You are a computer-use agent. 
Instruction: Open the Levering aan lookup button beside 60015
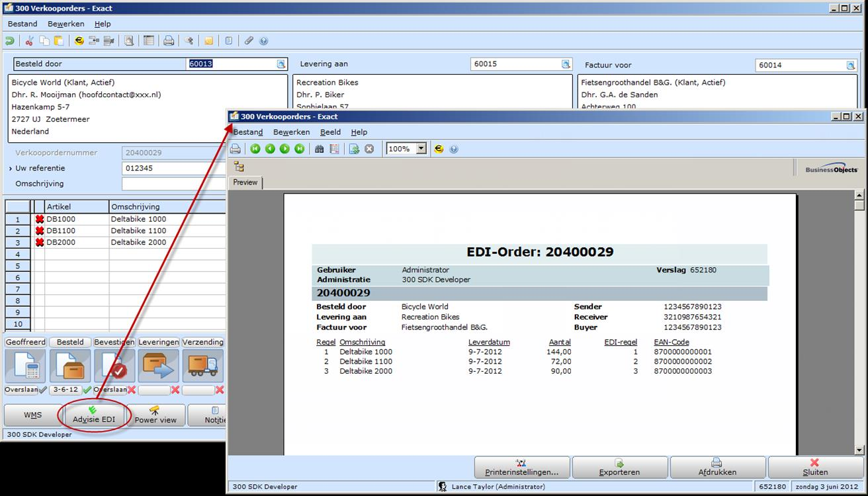[566, 64]
